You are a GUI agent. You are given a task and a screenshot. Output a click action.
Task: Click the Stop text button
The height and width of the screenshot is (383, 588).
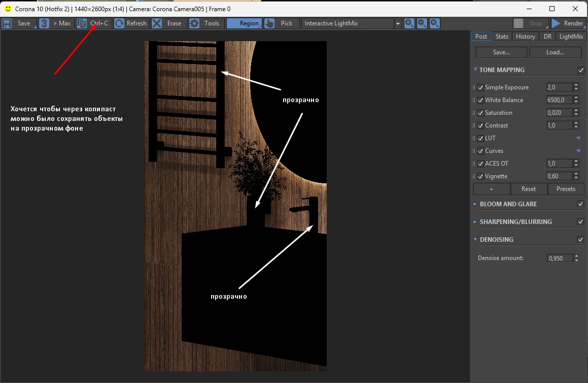pos(536,23)
